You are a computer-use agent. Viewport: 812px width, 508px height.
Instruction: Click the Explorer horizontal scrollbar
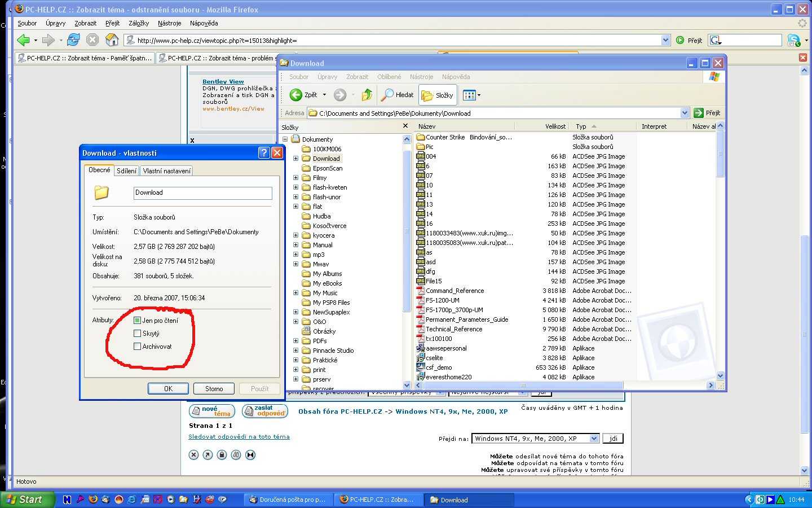522,385
